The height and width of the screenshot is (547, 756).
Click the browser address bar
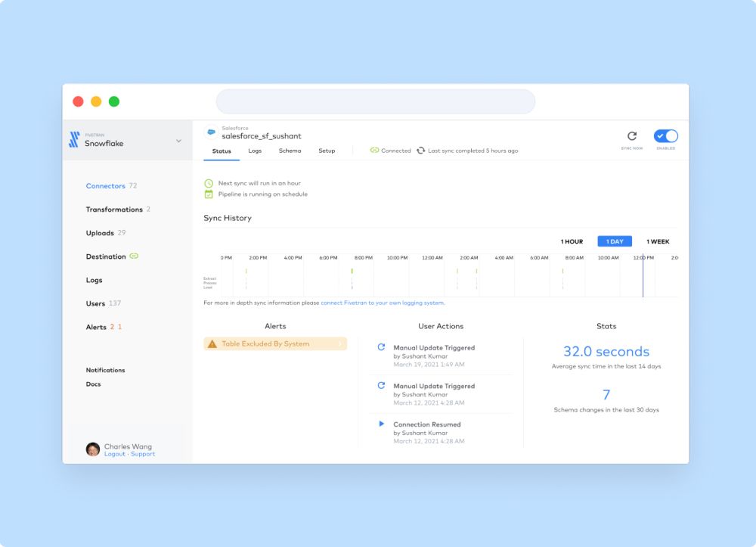click(376, 101)
